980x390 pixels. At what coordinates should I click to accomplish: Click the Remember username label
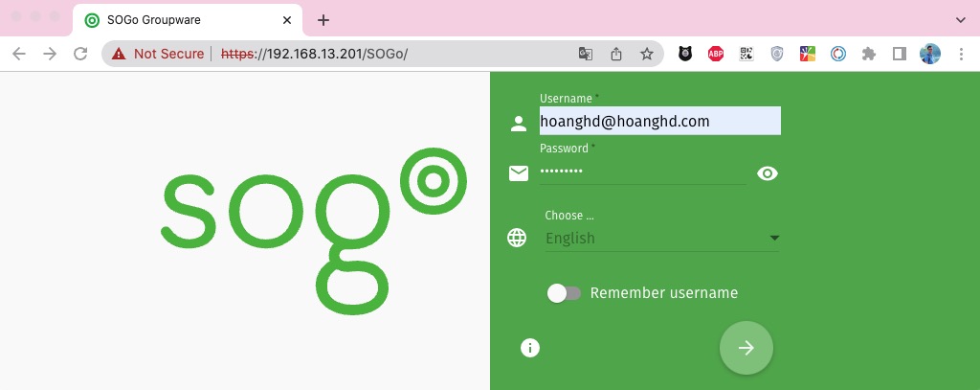664,293
